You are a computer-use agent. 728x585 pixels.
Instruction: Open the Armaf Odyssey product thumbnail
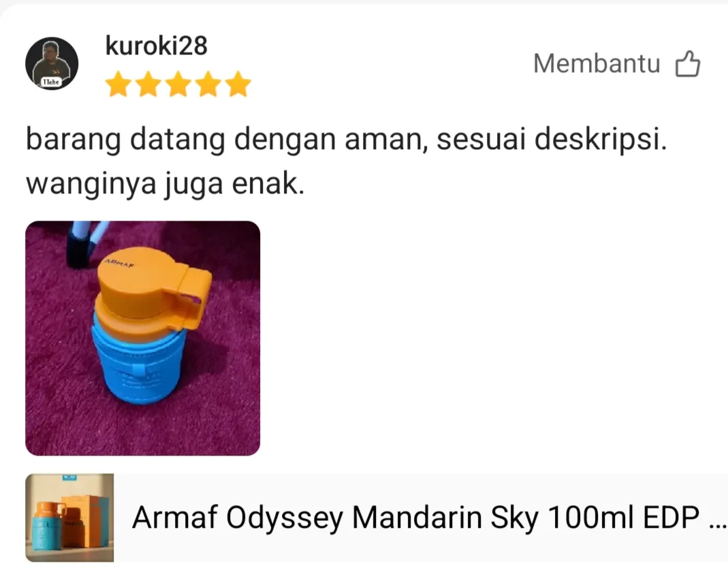[x=69, y=518]
